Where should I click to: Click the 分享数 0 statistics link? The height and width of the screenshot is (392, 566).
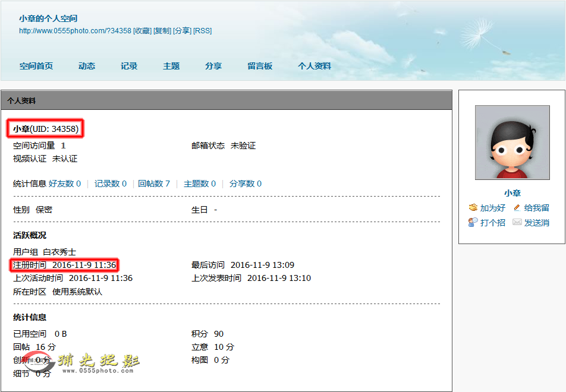pos(246,184)
